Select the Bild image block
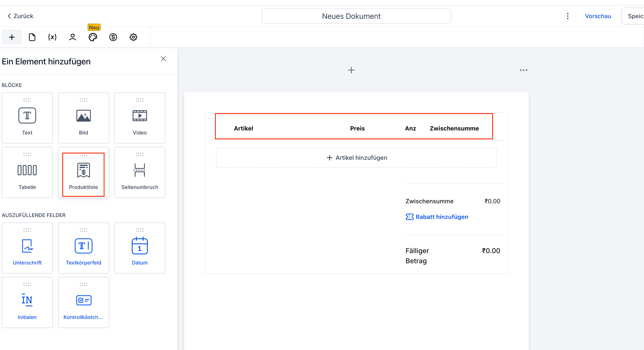644x350 pixels. tap(83, 118)
